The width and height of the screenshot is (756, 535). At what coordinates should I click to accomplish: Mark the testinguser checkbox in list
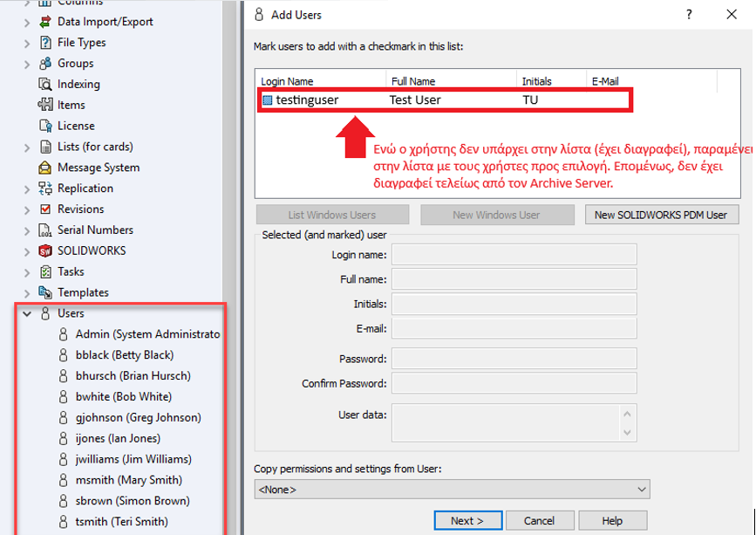coord(268,100)
